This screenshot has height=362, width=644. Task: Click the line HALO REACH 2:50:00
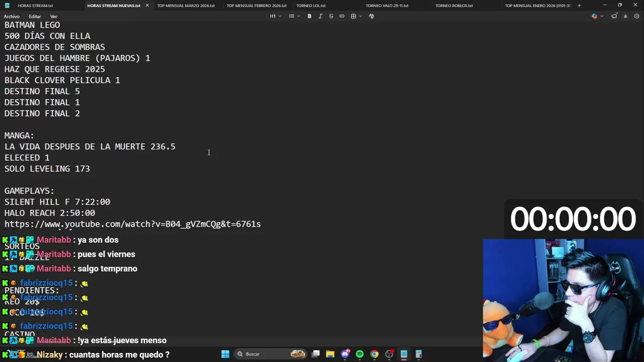pyautogui.click(x=50, y=213)
